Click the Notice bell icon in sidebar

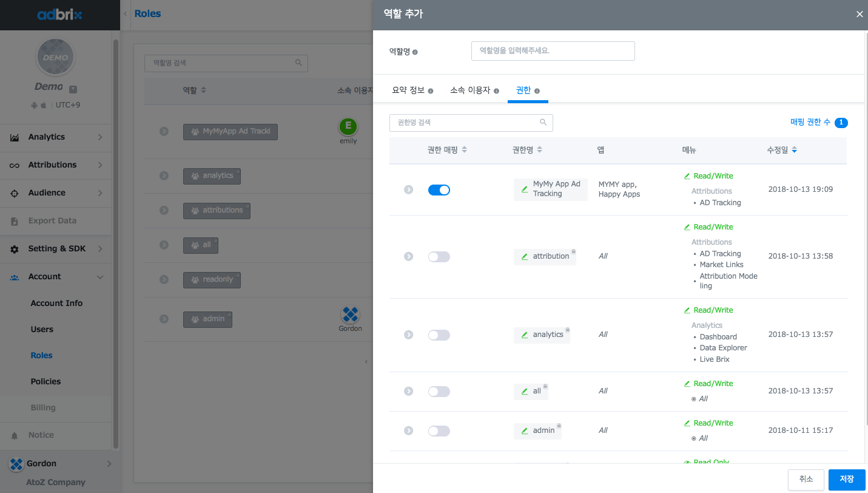(x=15, y=436)
